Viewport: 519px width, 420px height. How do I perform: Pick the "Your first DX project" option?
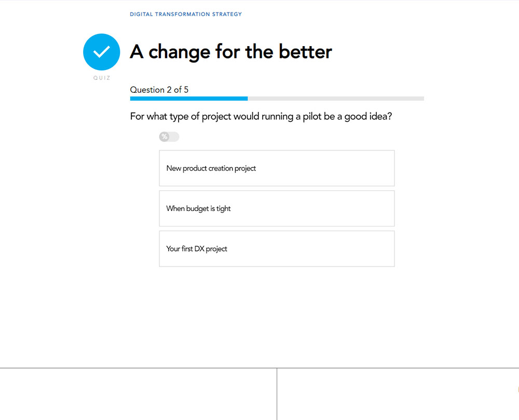click(277, 249)
